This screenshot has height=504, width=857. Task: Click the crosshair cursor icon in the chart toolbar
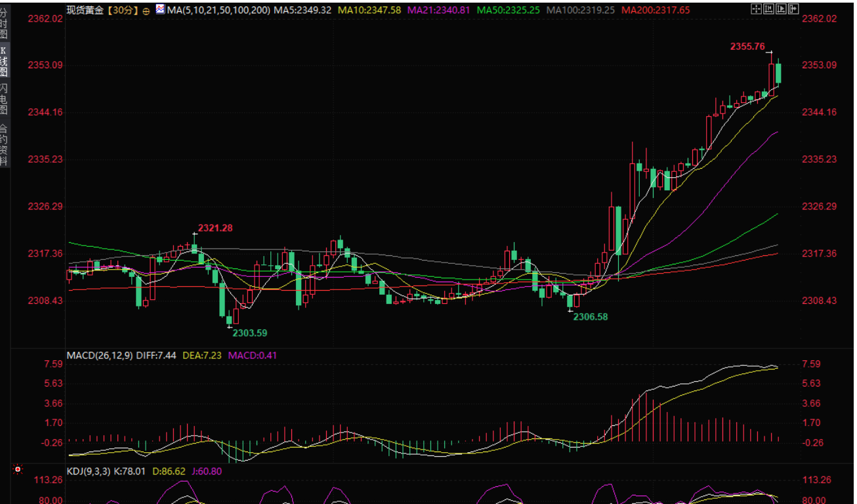pyautogui.click(x=755, y=9)
